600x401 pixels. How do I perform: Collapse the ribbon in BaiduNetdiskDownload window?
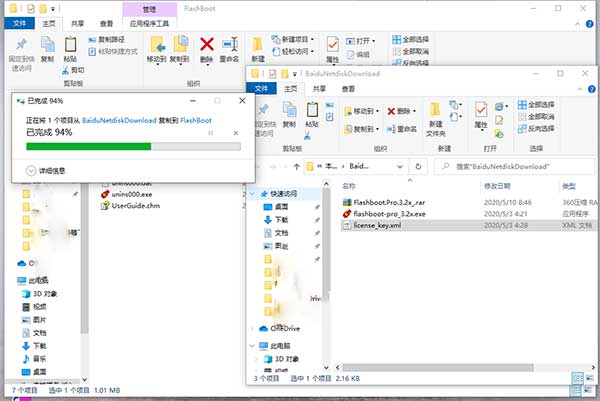[580, 89]
